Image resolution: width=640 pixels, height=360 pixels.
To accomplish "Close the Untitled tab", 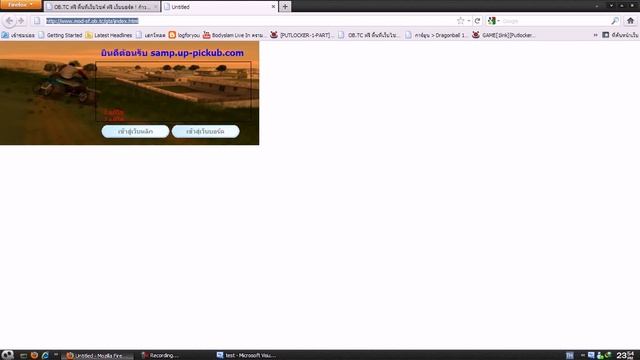I will pyautogui.click(x=273, y=7).
